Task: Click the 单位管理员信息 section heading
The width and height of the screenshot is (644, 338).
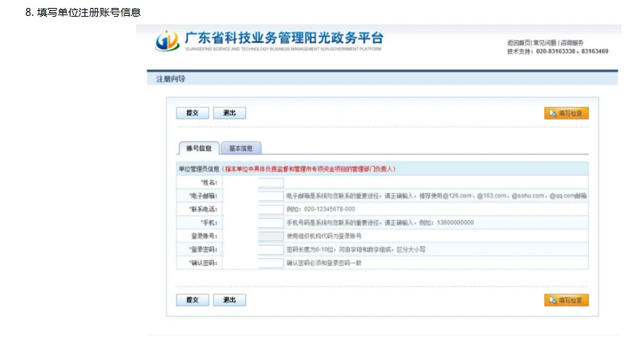Action: coord(199,169)
